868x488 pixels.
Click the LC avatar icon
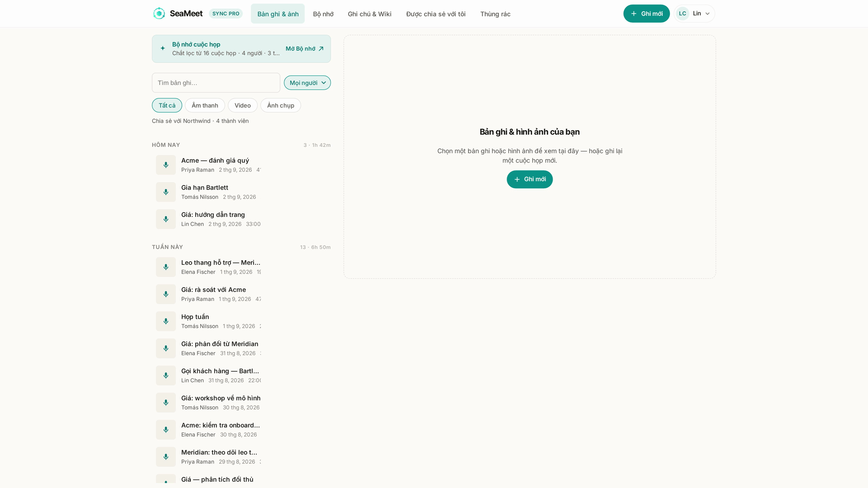click(x=682, y=14)
